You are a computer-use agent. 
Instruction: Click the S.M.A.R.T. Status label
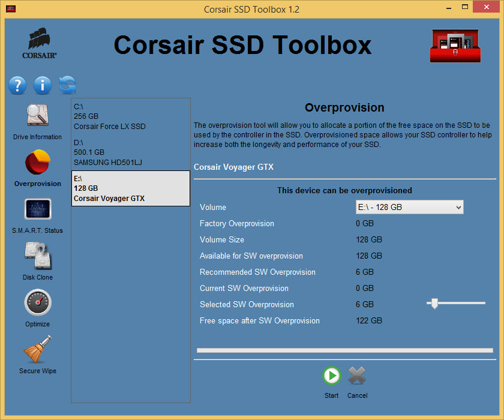click(37, 230)
